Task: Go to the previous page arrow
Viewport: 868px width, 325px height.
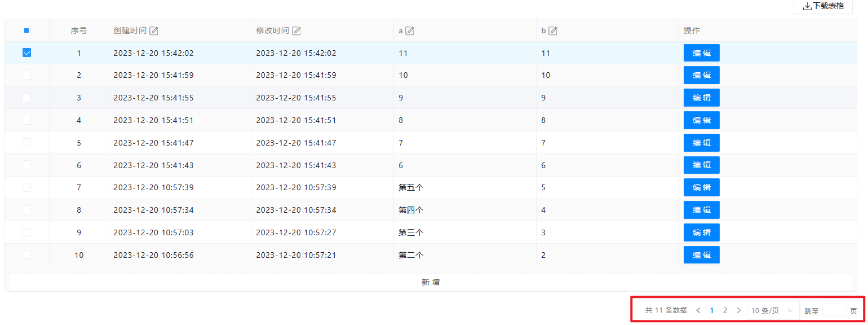Action: (x=698, y=310)
